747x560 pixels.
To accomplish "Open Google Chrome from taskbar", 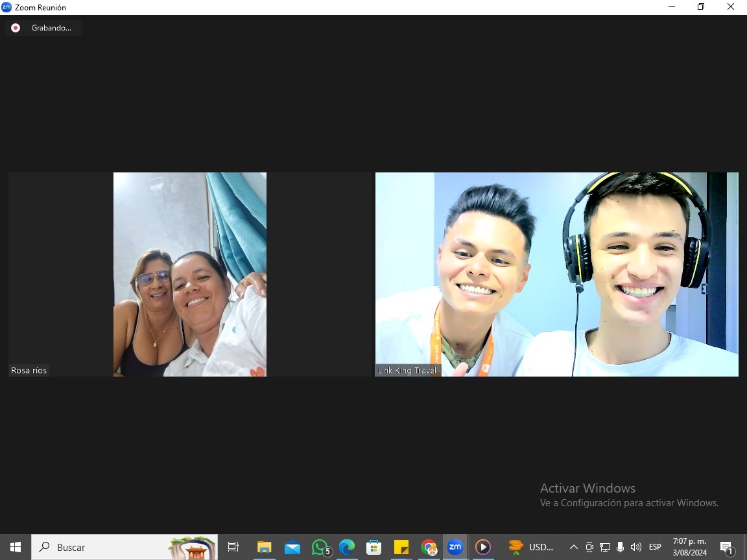I will pos(429,547).
